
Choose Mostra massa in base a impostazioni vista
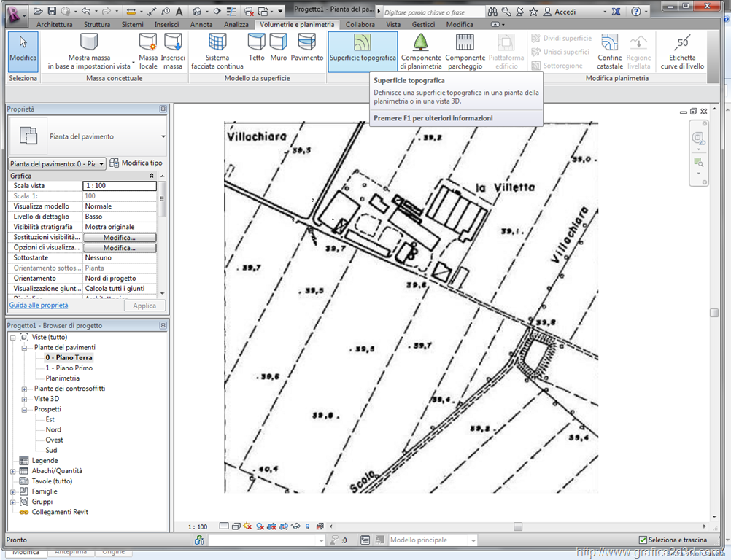pos(89,51)
